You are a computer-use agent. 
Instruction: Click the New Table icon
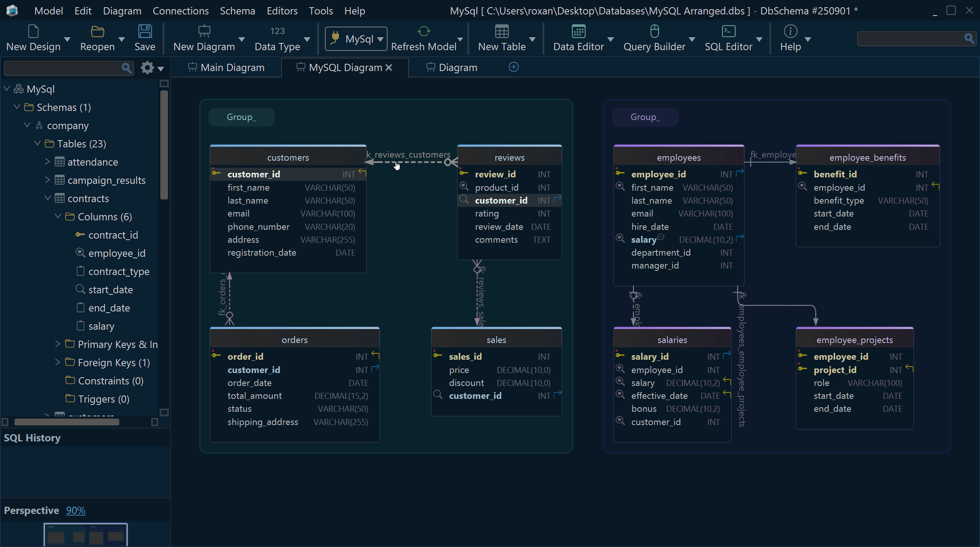[502, 32]
